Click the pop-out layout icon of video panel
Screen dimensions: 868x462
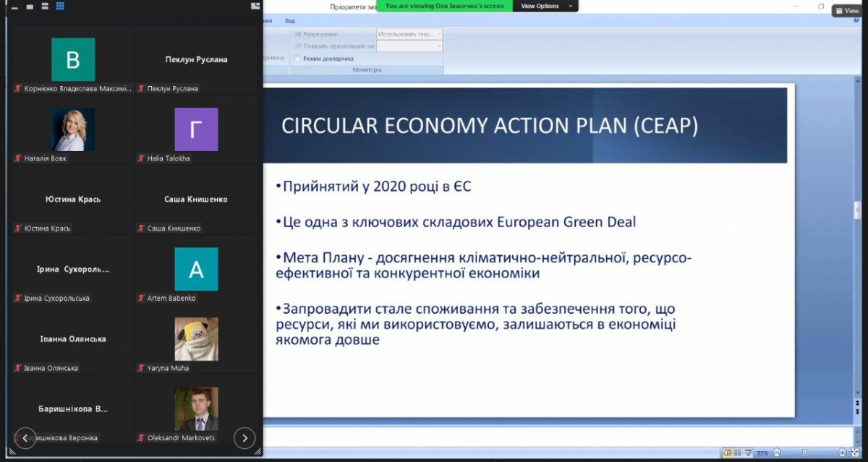point(255,6)
